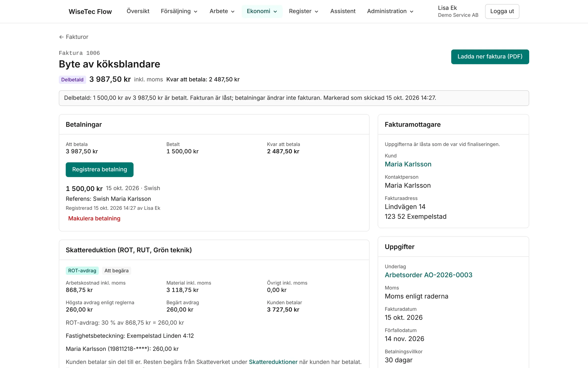Click the Byte av köksblandare heading
The width and height of the screenshot is (588, 368).
110,64
